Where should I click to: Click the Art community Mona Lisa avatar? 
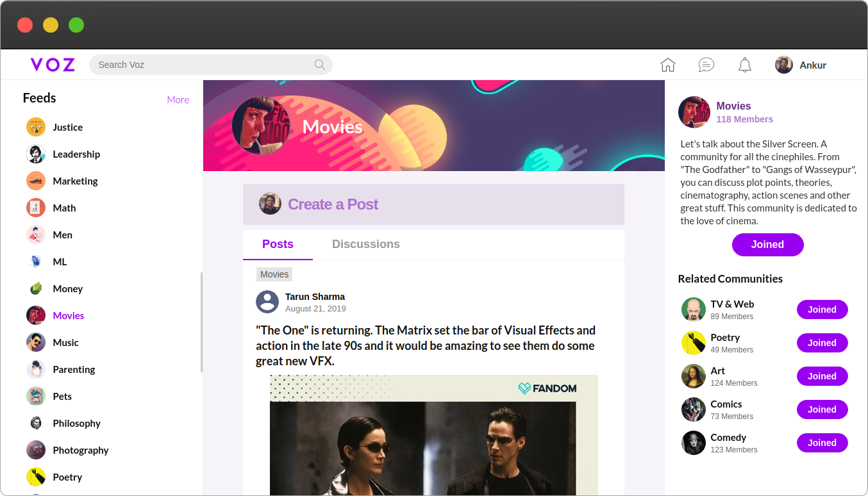(694, 376)
